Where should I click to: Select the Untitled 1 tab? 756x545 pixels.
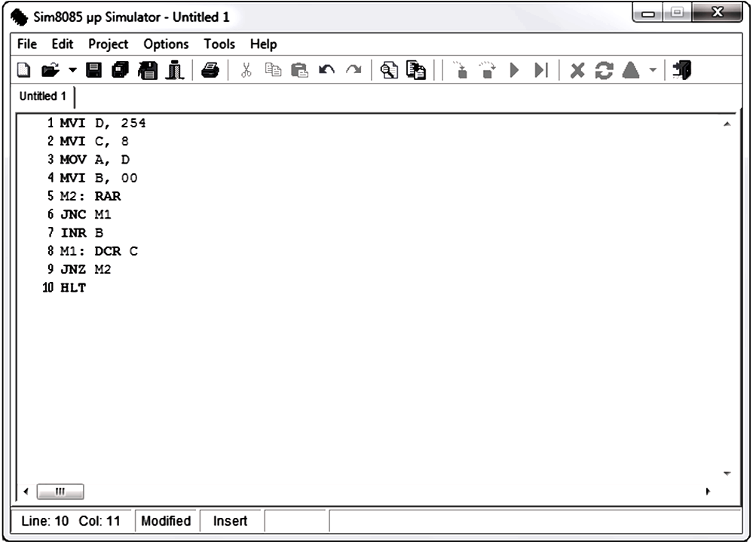coord(43,96)
